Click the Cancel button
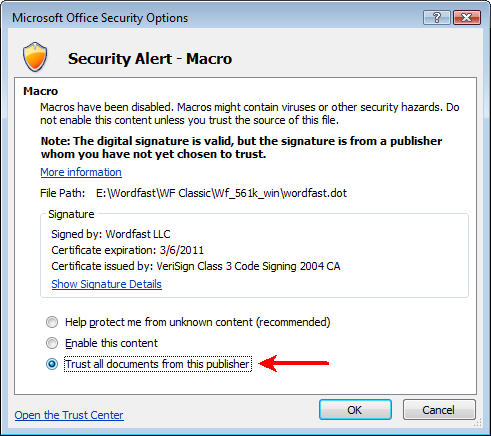The width and height of the screenshot is (491, 436). 439,410
